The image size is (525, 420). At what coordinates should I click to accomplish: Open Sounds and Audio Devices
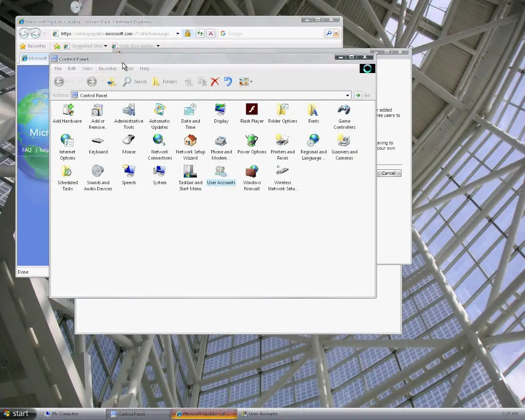coord(98,178)
